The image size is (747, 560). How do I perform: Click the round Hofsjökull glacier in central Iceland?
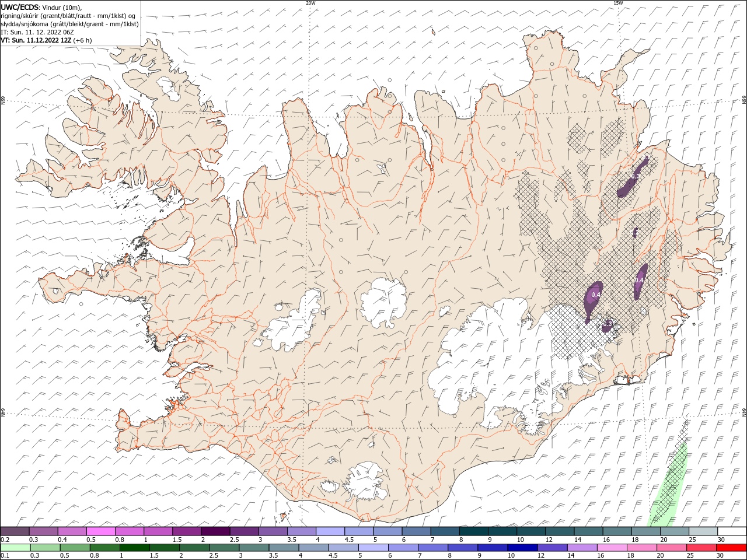point(383,302)
